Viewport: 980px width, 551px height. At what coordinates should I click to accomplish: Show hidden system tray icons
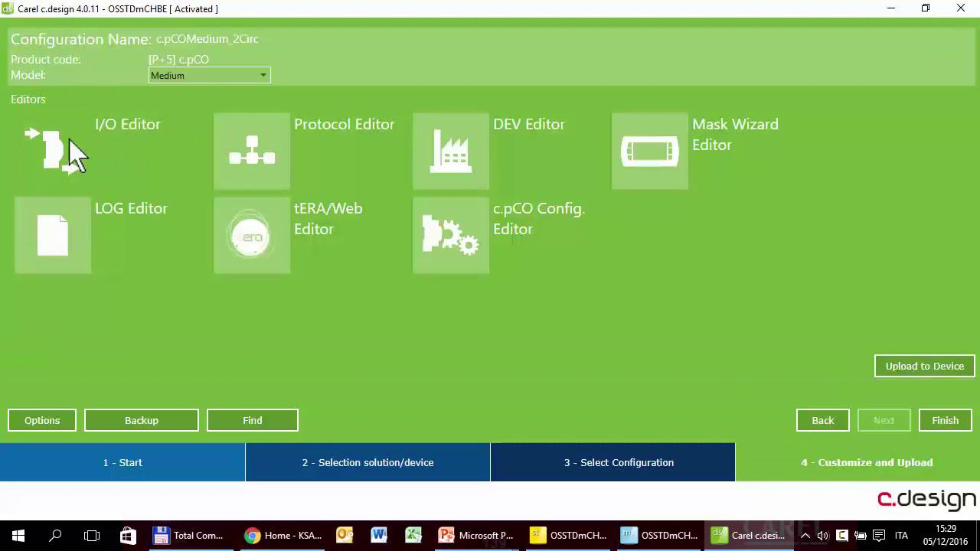click(x=805, y=536)
